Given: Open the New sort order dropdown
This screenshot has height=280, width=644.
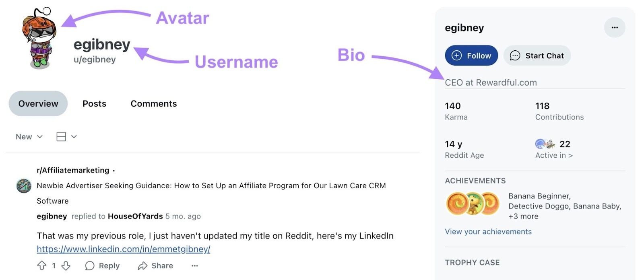Looking at the screenshot, I should click(27, 136).
